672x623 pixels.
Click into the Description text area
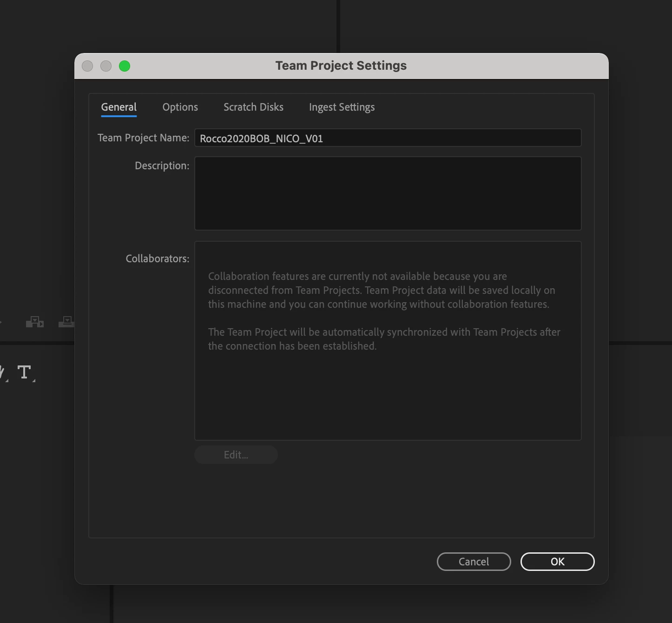388,193
